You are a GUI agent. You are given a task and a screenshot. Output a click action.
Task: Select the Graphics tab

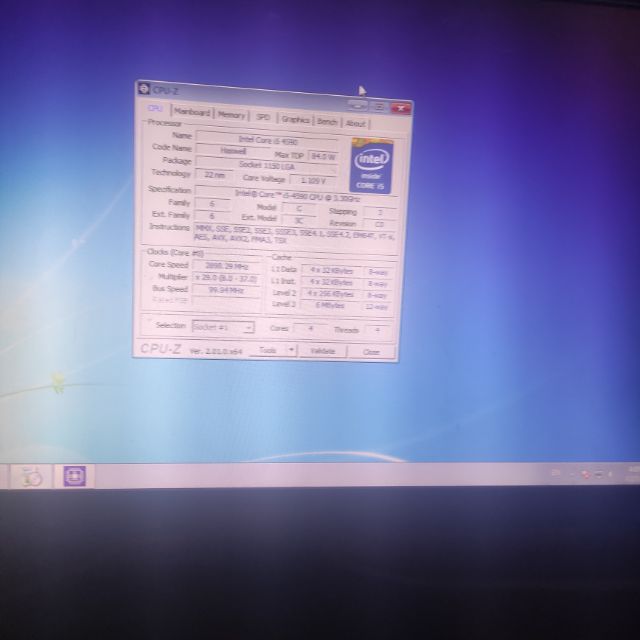click(294, 119)
